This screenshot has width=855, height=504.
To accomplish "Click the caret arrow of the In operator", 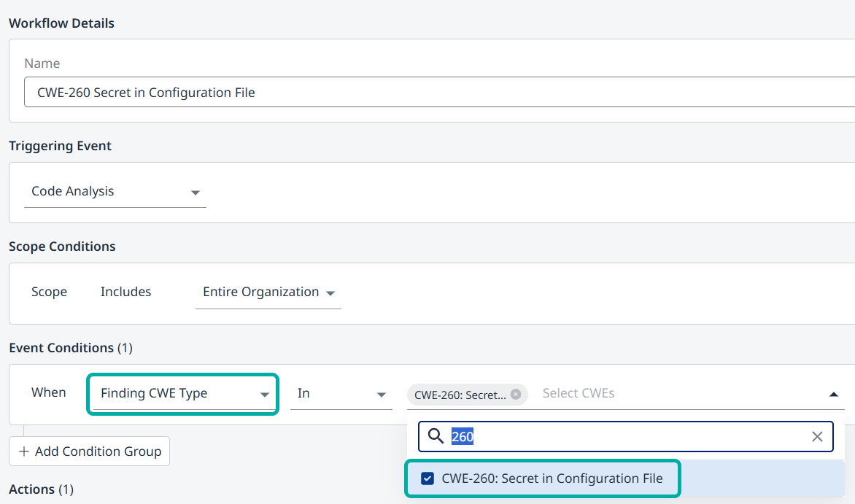I will [x=381, y=395].
